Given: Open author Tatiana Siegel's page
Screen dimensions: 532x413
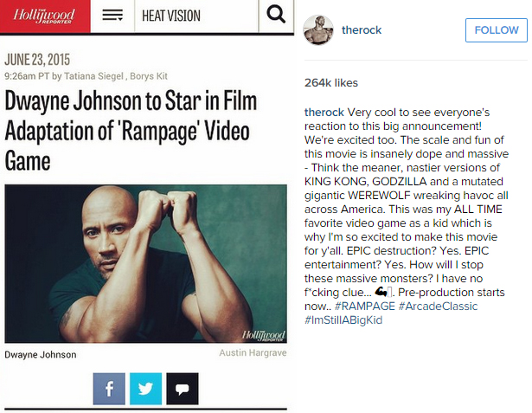Looking at the screenshot, I should tap(93, 76).
